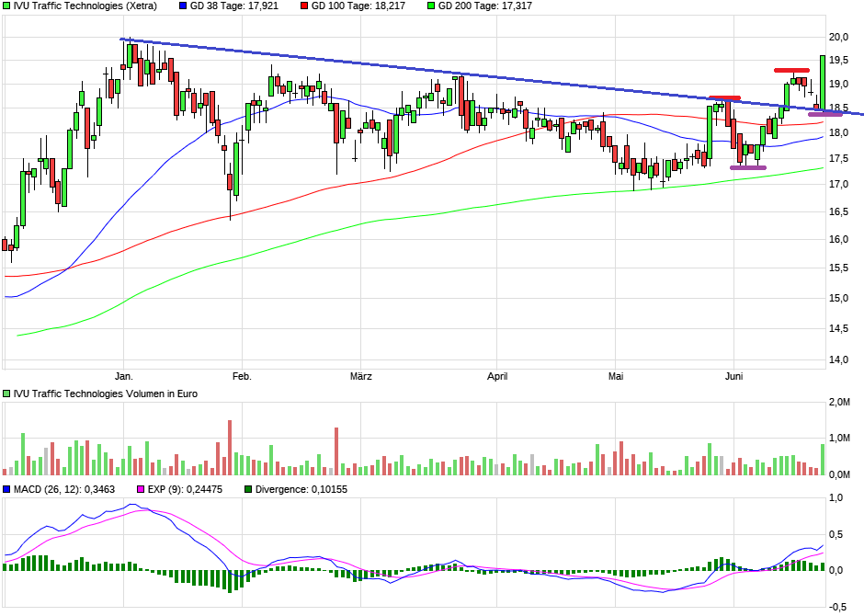The image size is (864, 616).
Task: Click the last green volume bar at right edge
Action: pyautogui.click(x=823, y=460)
